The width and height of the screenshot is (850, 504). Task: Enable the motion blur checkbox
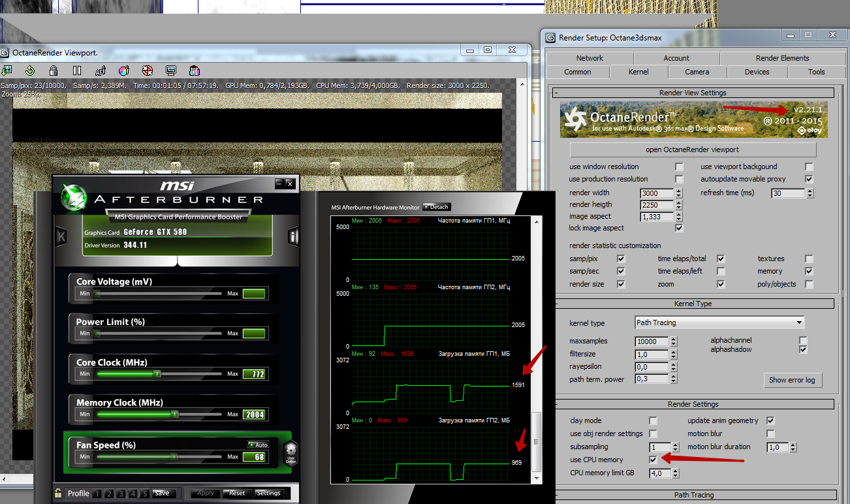771,434
